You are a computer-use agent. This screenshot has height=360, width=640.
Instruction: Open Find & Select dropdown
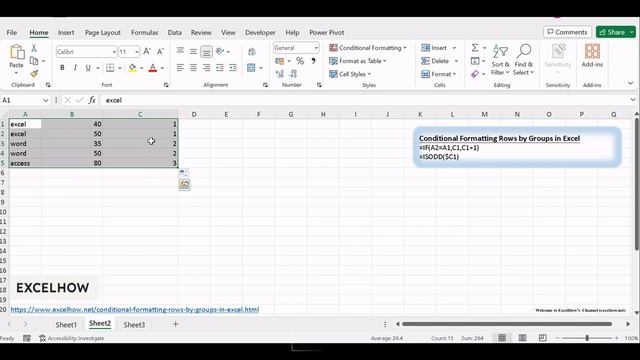click(524, 60)
